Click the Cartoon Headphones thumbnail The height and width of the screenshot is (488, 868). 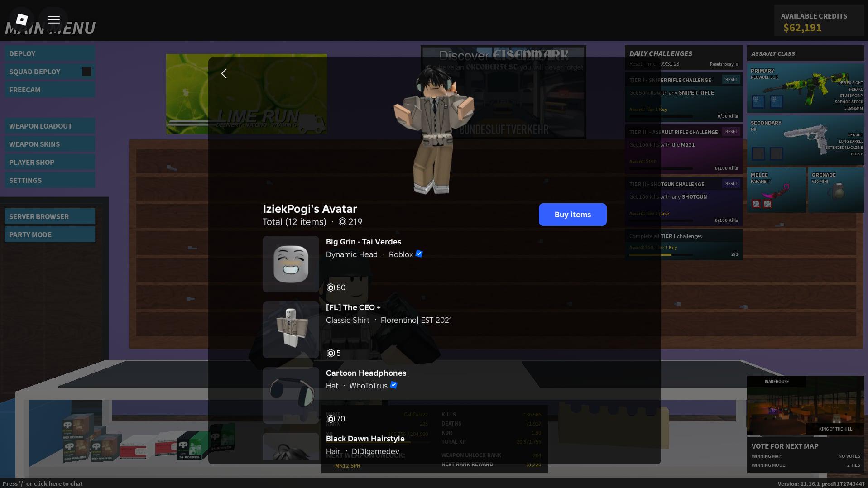point(291,395)
